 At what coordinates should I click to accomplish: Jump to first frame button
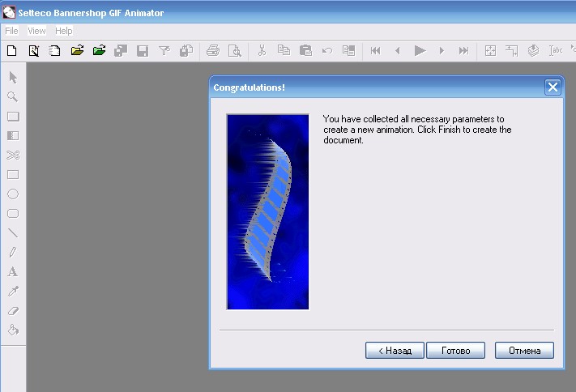coord(375,50)
